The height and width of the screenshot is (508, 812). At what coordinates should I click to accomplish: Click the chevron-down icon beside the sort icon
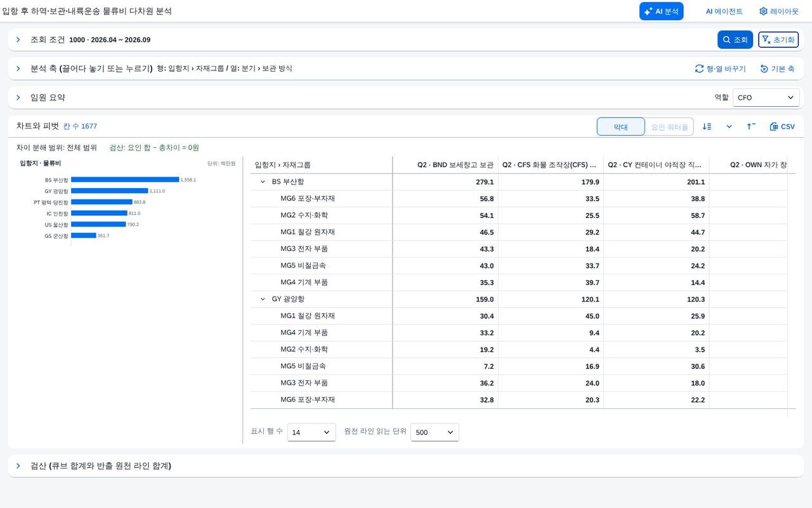tap(729, 126)
